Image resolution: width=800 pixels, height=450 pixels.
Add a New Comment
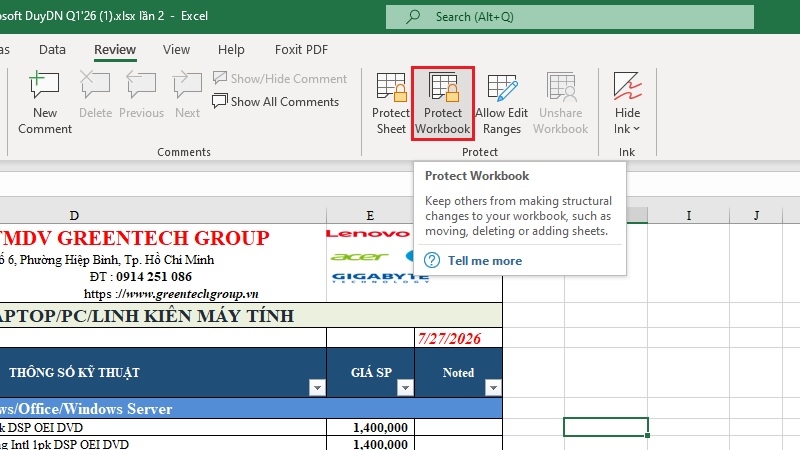[x=45, y=103]
